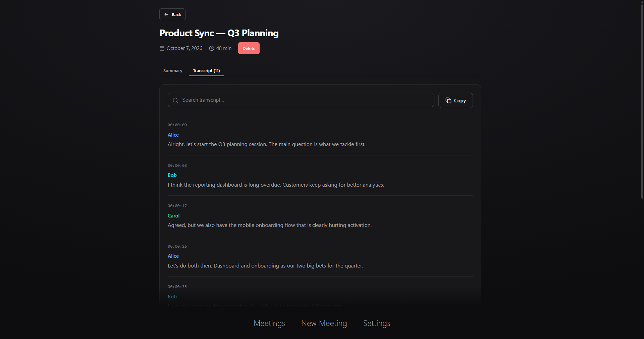Viewport: 644px width, 339px height.
Task: Go back using the Back button
Action: (x=172, y=14)
